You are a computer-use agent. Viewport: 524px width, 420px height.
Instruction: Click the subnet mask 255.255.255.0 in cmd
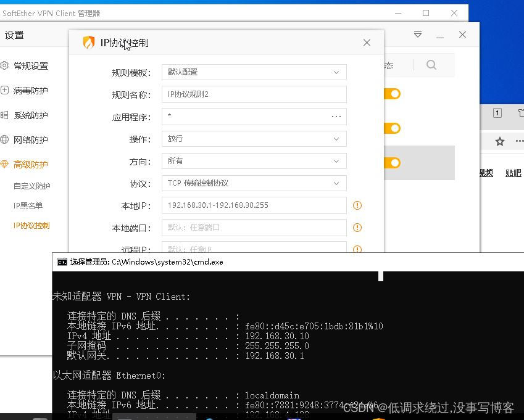coord(277,346)
